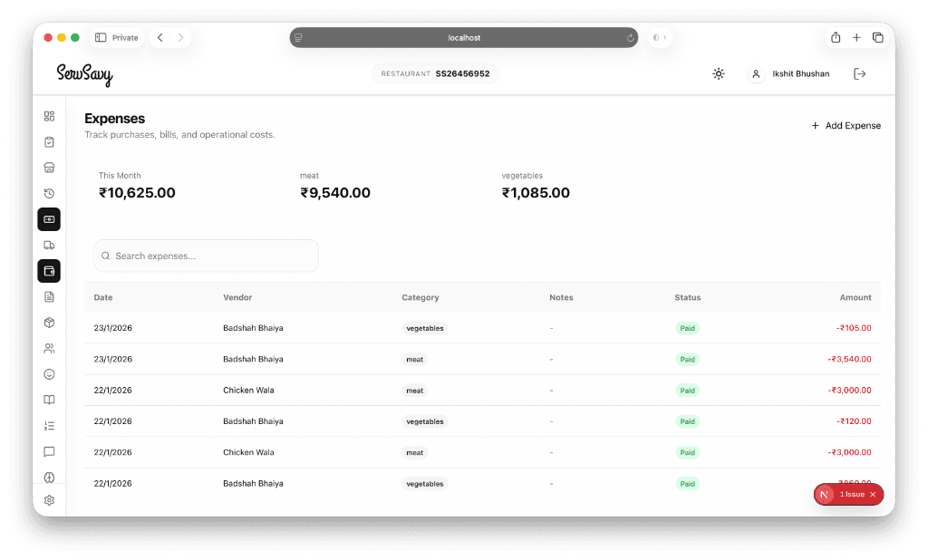928x560 pixels.
Task: Open deliveries using the truck icon
Action: point(49,245)
